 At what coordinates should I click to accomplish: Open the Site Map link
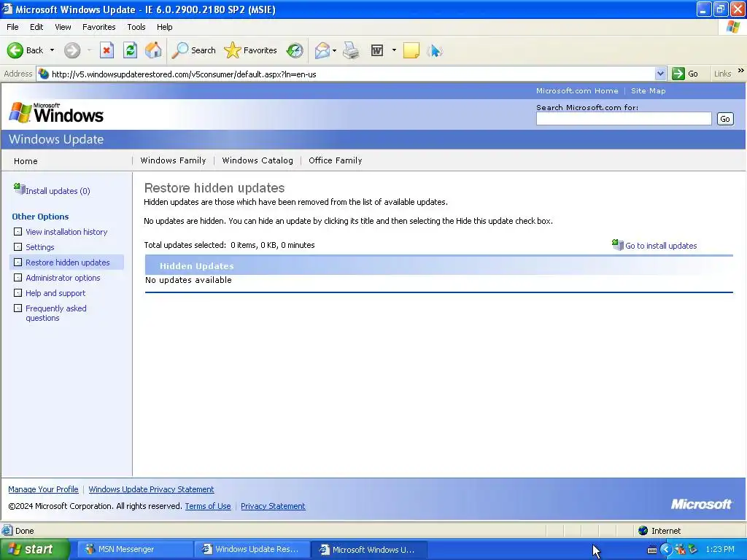[648, 90]
